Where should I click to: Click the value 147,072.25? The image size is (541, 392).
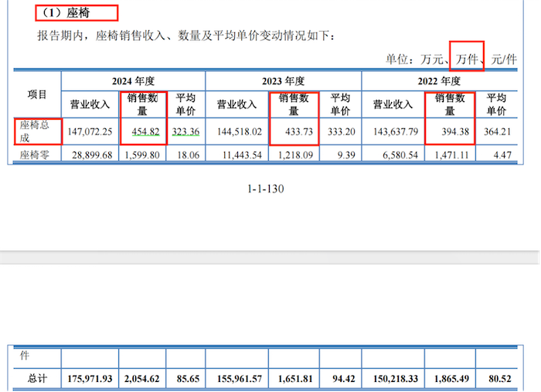(90, 131)
